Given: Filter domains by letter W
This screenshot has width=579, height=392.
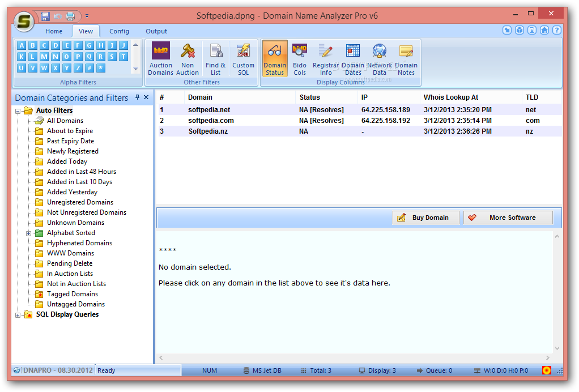Looking at the screenshot, I should (44, 68).
